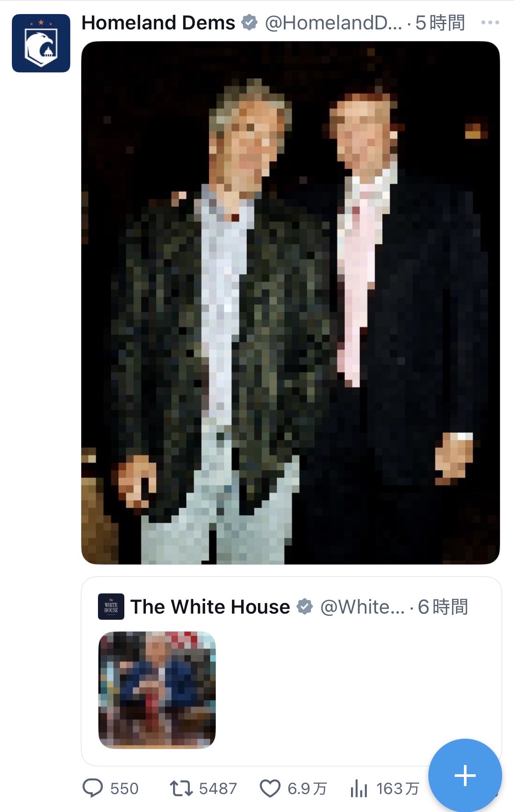Tap the 5時間 timestamp
Viewport: 514px width, 812px height.
tap(440, 23)
